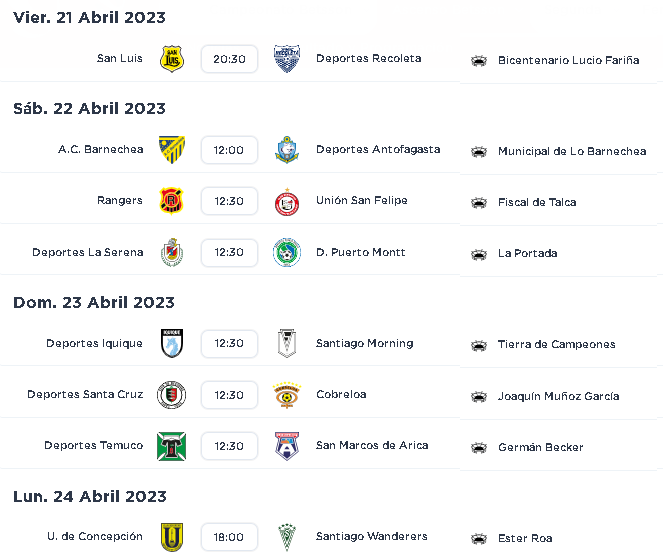Open the Unión San Felipe badge

[x=287, y=202]
